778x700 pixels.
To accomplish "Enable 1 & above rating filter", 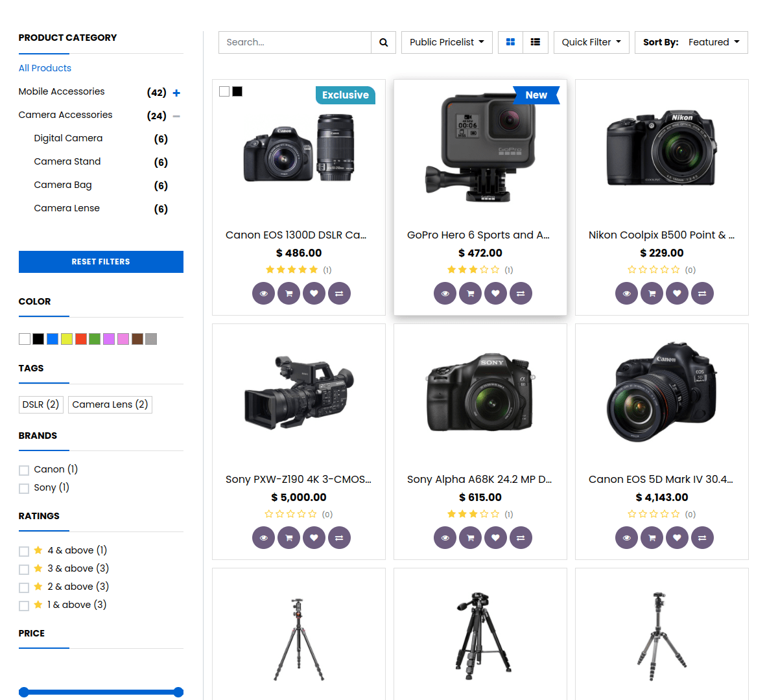I will pos(24,606).
